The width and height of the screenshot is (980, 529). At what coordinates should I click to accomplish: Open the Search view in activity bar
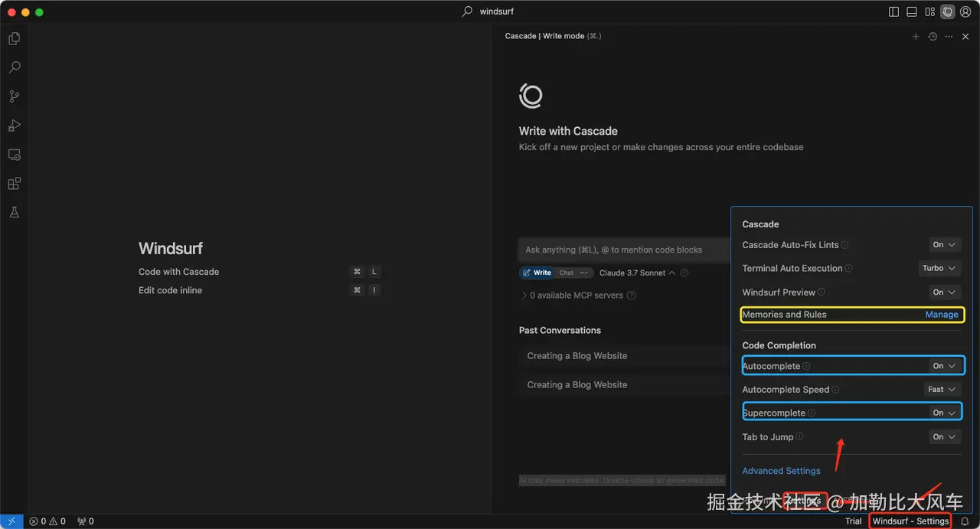point(14,67)
